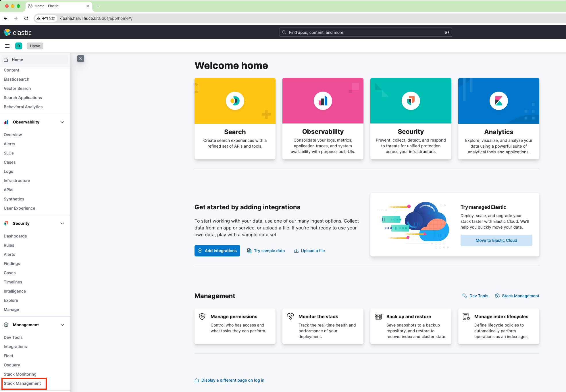
Task: Click Move to Elastic Cloud button
Action: (496, 240)
